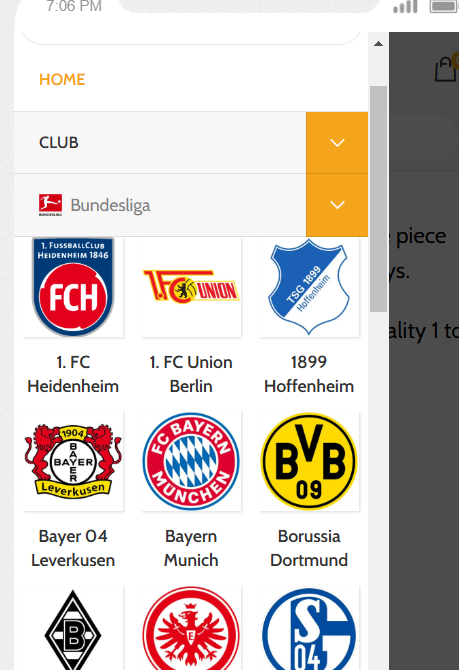Expand the CLUB menu chevron

point(337,143)
